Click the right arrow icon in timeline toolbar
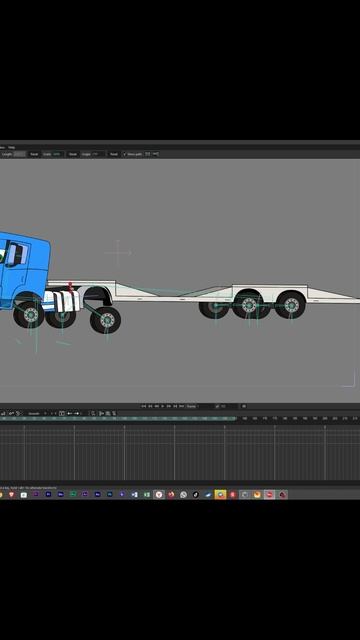 [x=77, y=413]
